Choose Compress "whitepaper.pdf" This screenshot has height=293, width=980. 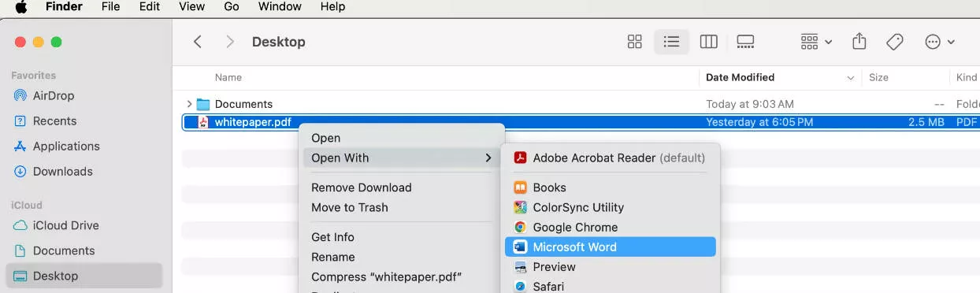[x=401, y=276]
